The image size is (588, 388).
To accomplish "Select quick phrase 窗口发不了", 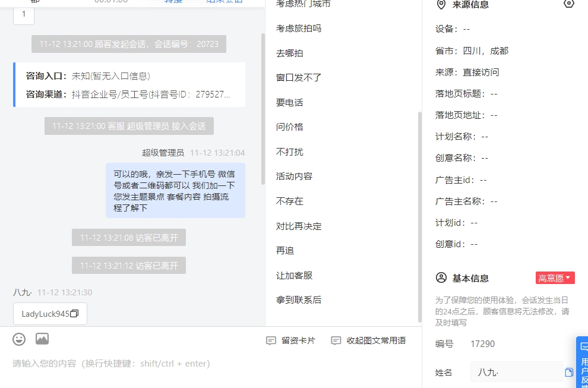I will click(299, 78).
